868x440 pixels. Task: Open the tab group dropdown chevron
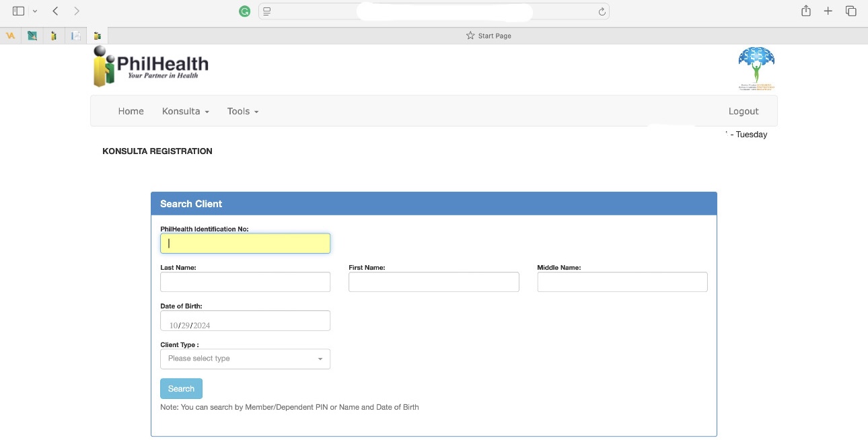(35, 11)
